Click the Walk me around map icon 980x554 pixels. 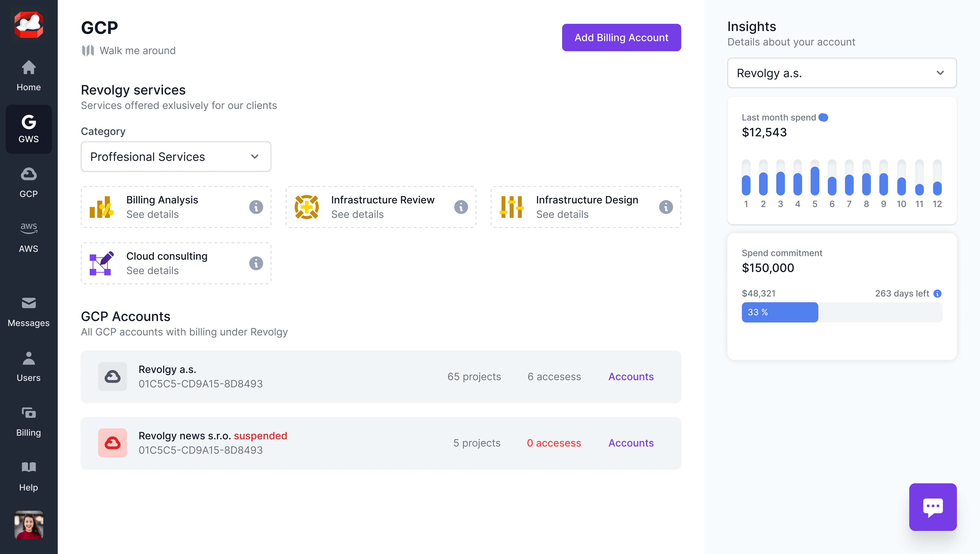click(x=88, y=51)
